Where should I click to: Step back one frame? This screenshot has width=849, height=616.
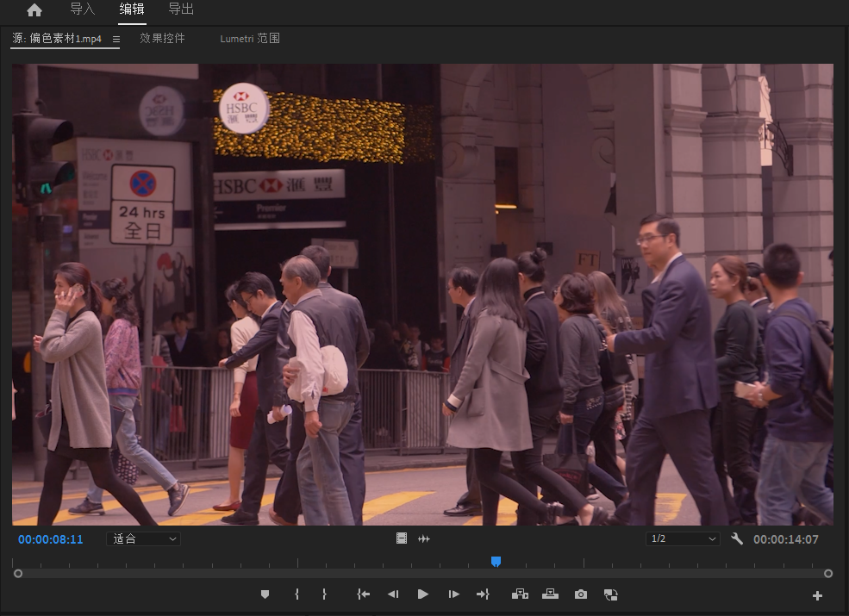(x=393, y=594)
